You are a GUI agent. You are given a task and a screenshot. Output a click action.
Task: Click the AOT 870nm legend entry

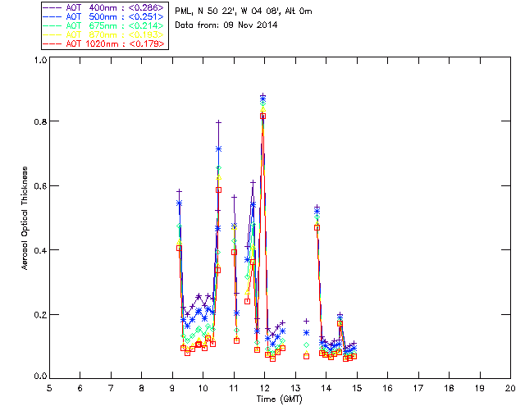coord(104,34)
